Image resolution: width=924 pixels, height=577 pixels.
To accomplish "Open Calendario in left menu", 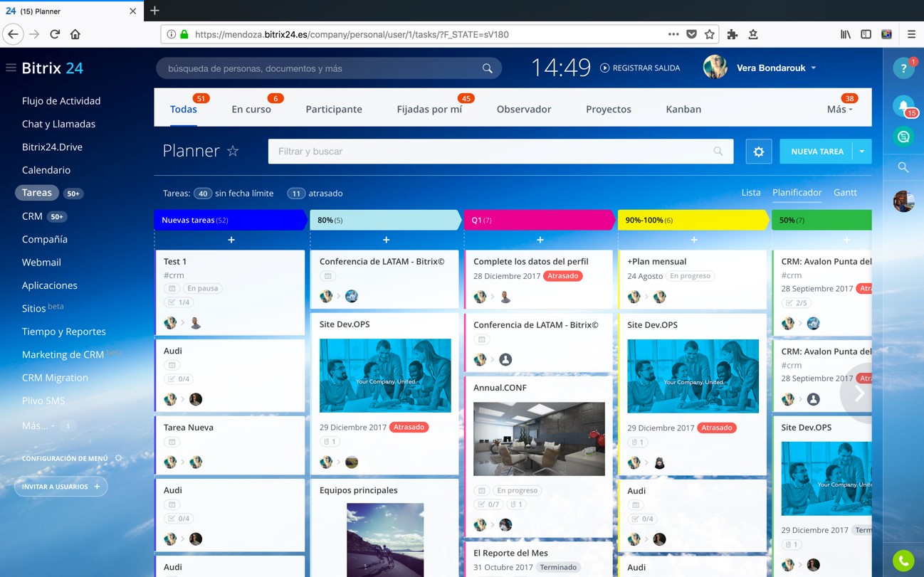I will (46, 170).
